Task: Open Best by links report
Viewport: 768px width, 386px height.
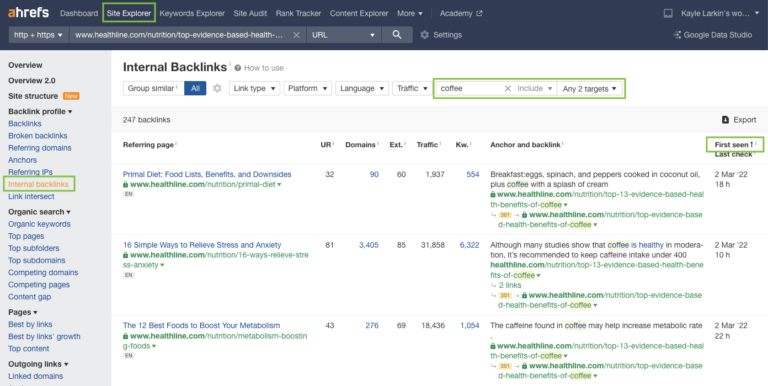Action: (30, 324)
